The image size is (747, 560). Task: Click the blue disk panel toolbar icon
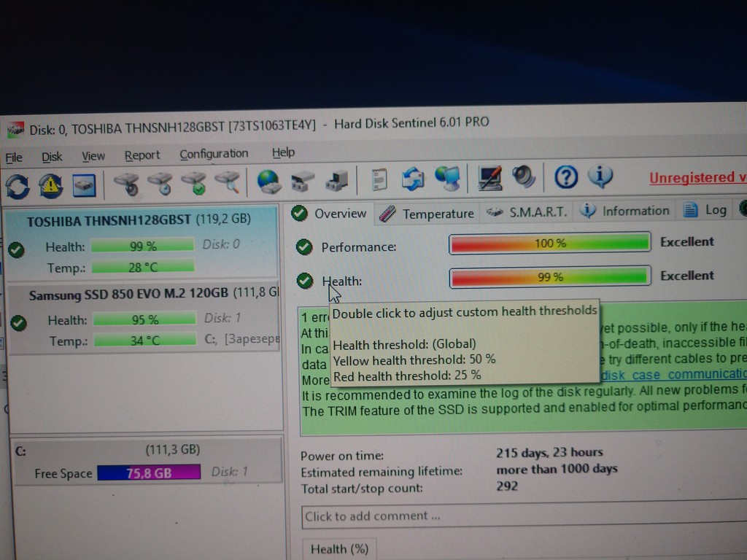(x=84, y=185)
